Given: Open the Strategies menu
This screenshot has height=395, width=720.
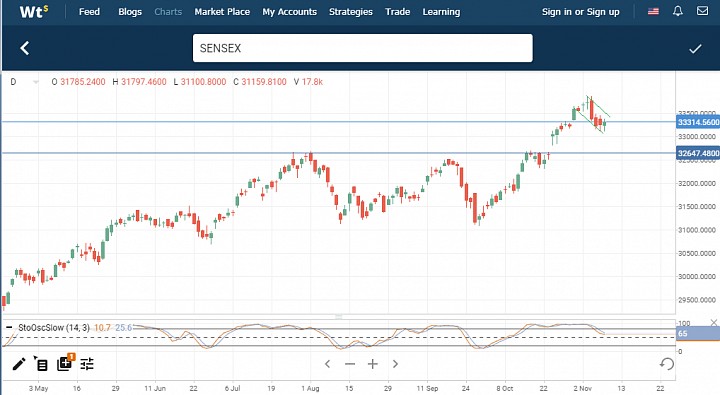Looking at the screenshot, I should point(351,12).
